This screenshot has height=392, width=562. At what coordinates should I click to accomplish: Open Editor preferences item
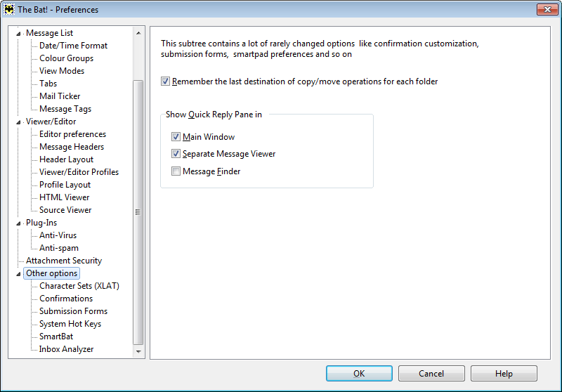coord(73,134)
